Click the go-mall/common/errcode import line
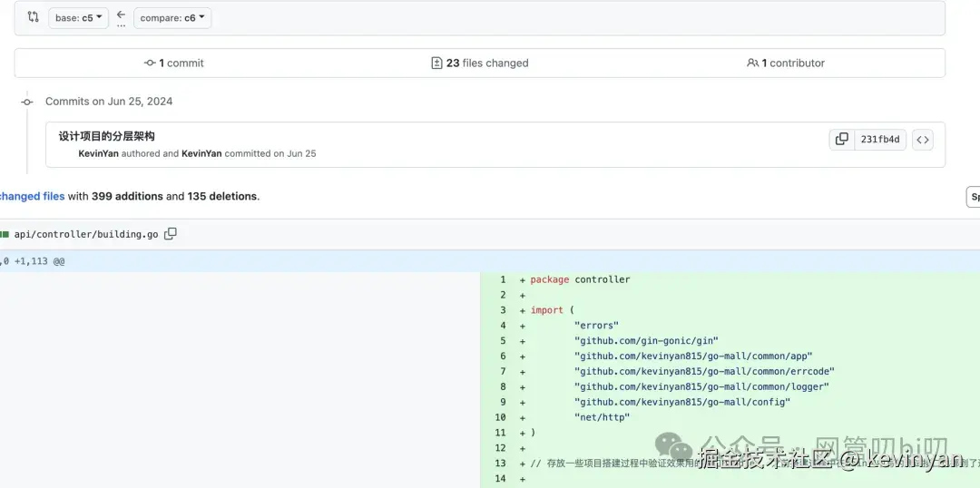980x488 pixels. point(704,371)
